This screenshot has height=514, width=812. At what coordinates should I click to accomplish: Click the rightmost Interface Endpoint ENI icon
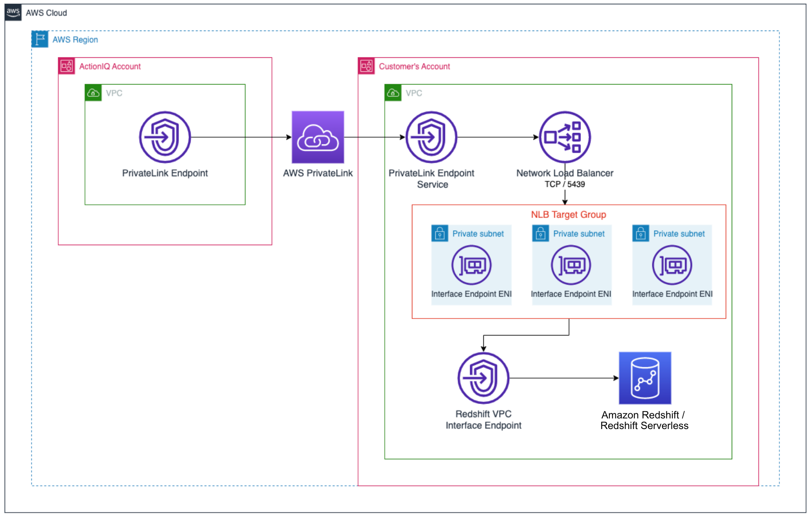(672, 264)
